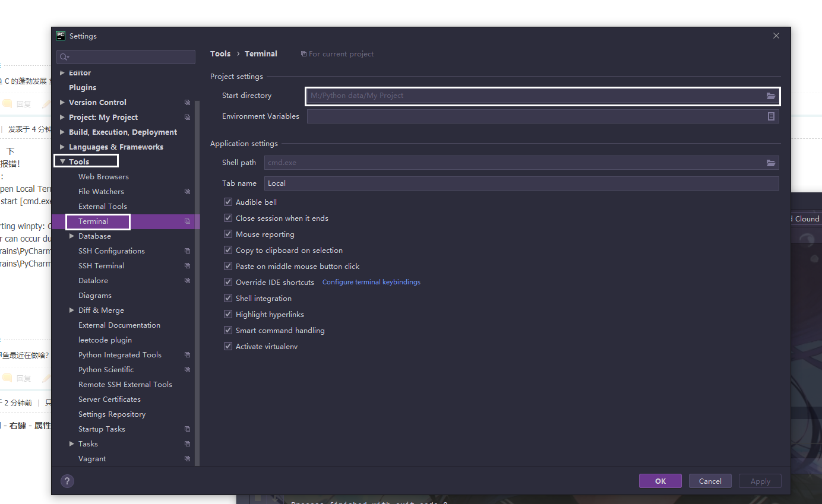822x504 pixels.
Task: Expand the Diff & Merge node arrow
Action: pyautogui.click(x=72, y=310)
